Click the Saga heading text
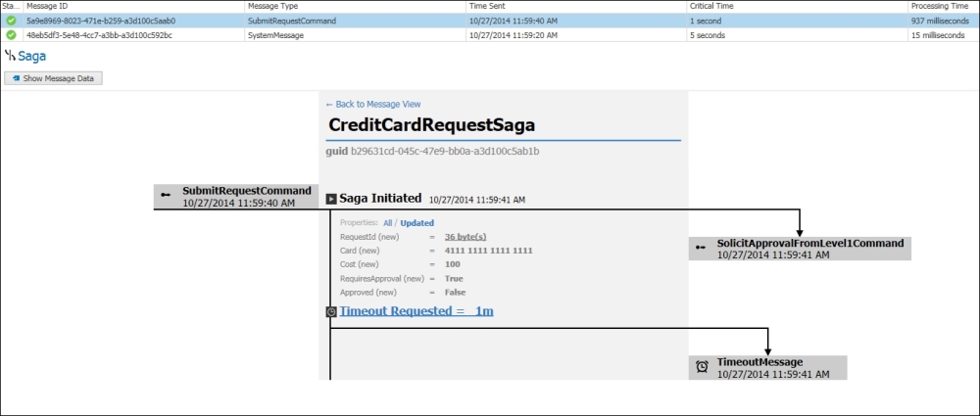Viewport: 980px width, 416px height. 32,56
